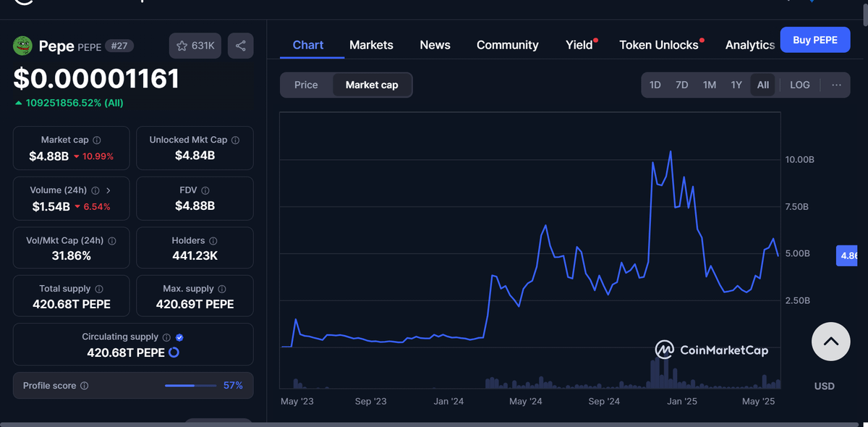Open the News tab
This screenshot has height=427, width=868.
coord(435,45)
